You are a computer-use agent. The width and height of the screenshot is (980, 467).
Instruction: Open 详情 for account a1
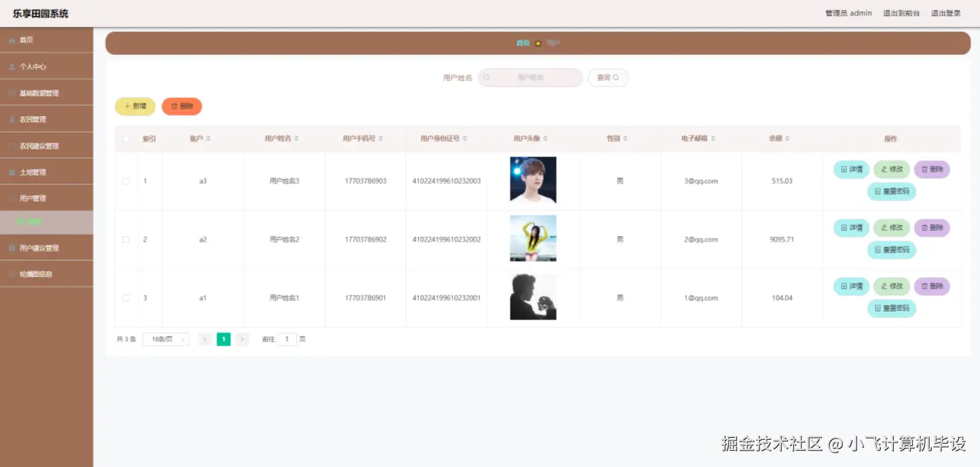pos(851,286)
